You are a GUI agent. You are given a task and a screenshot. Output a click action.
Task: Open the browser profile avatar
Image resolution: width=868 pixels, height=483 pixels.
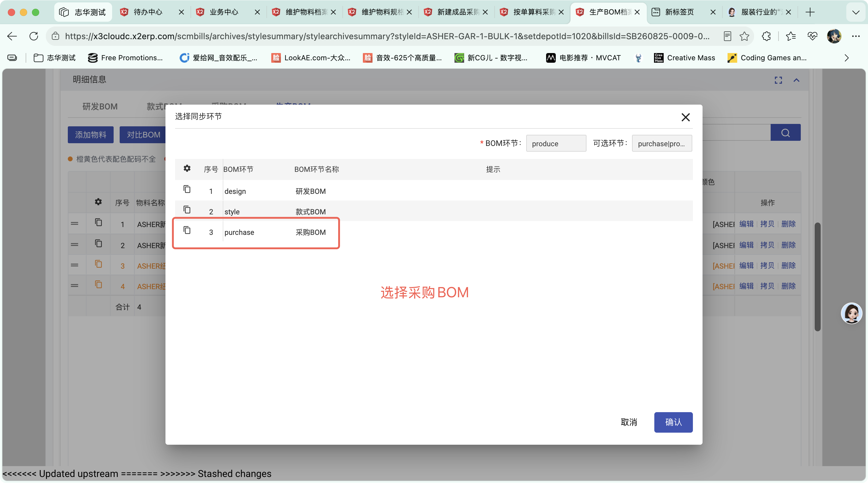click(x=834, y=36)
